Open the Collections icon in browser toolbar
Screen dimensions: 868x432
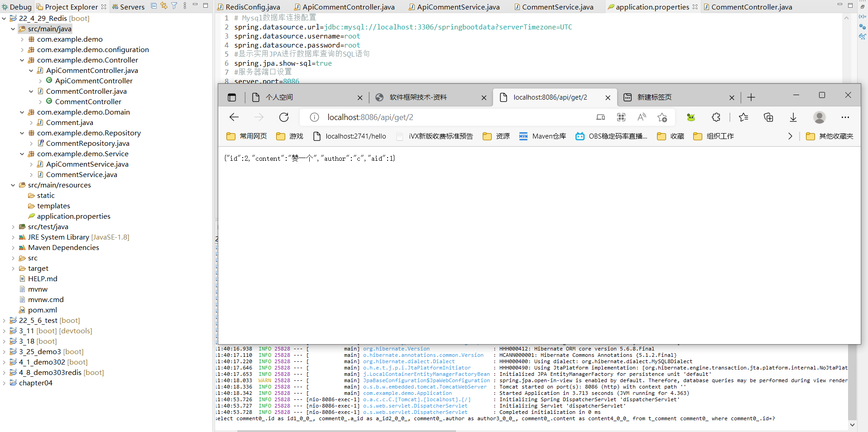(768, 117)
